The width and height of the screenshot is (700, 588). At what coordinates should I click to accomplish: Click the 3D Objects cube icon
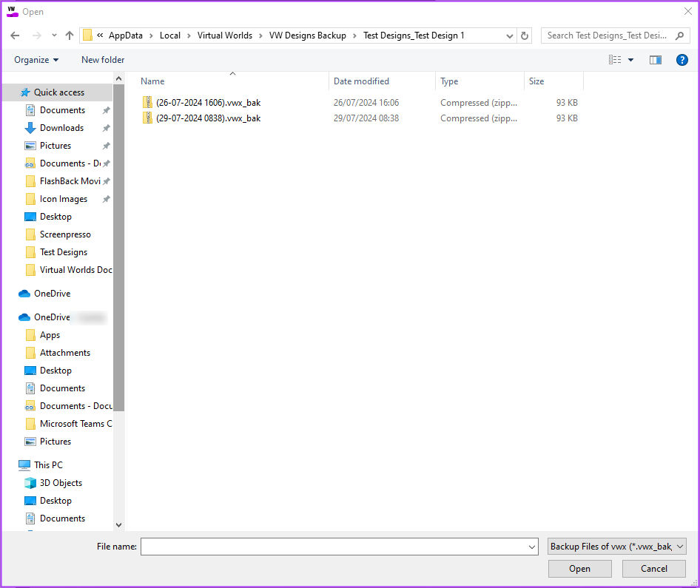pyautogui.click(x=30, y=483)
